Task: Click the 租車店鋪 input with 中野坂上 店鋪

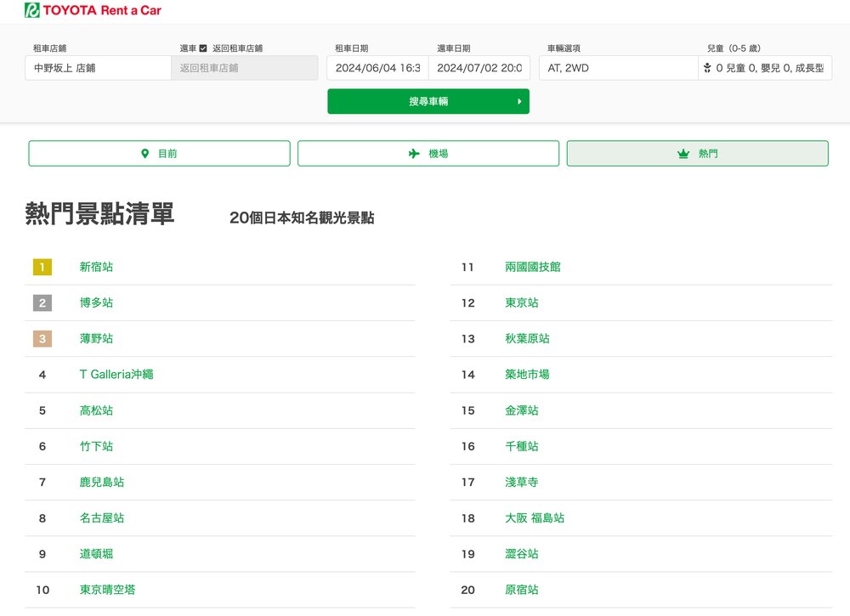Action: click(98, 68)
